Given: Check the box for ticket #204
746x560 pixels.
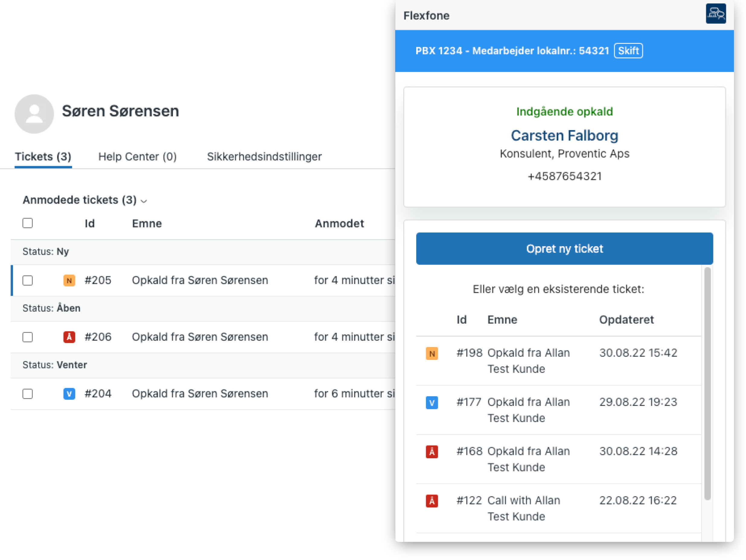Looking at the screenshot, I should point(28,394).
